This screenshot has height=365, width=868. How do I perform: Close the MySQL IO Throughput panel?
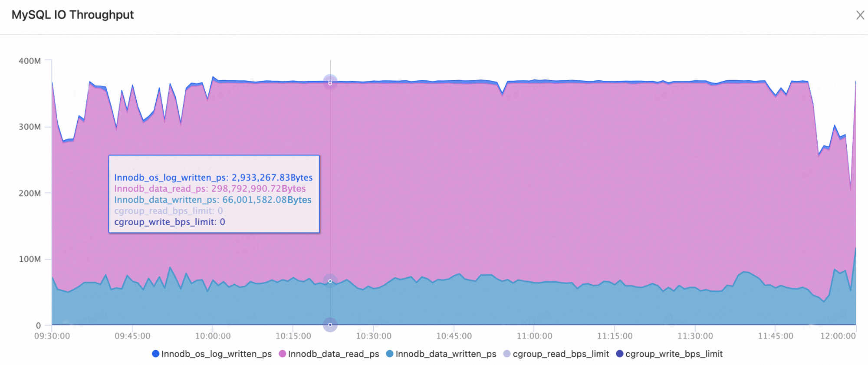tap(860, 15)
